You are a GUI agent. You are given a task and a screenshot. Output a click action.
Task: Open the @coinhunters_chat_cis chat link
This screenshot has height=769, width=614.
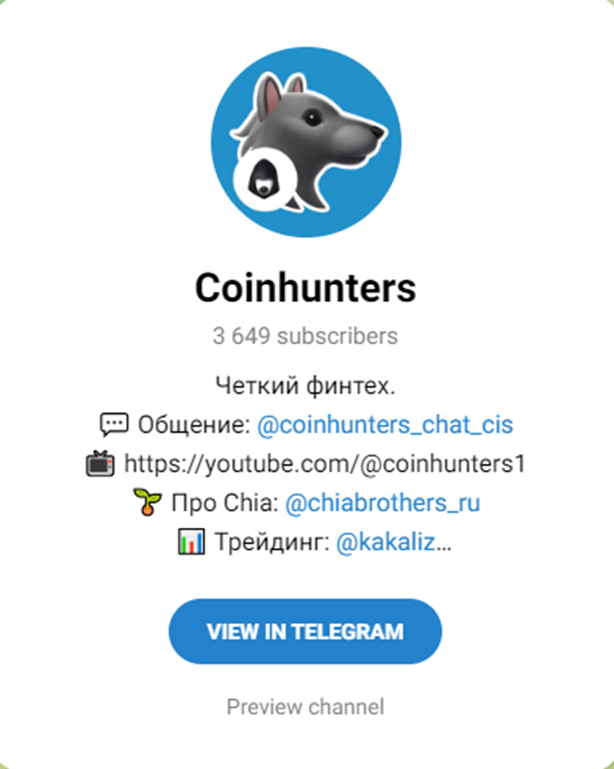click(x=385, y=425)
